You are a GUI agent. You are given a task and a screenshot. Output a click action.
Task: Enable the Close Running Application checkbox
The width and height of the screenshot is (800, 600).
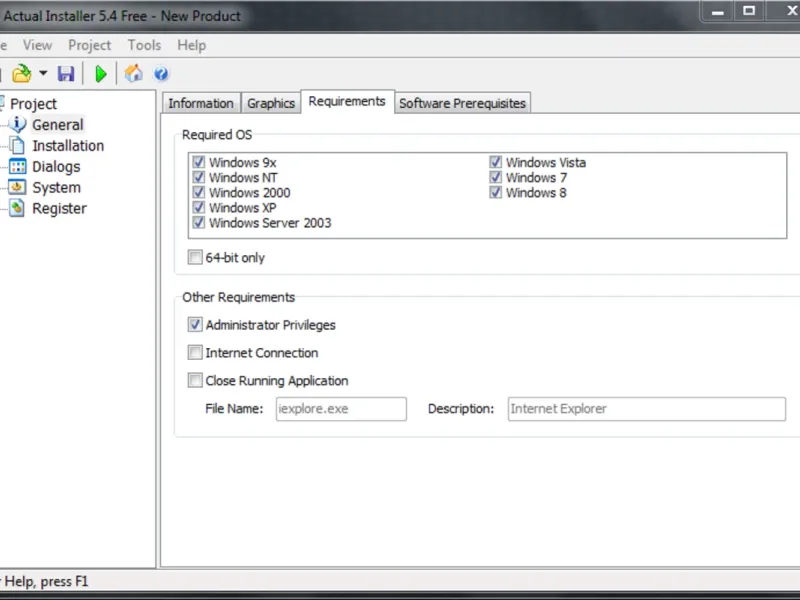[x=195, y=380]
